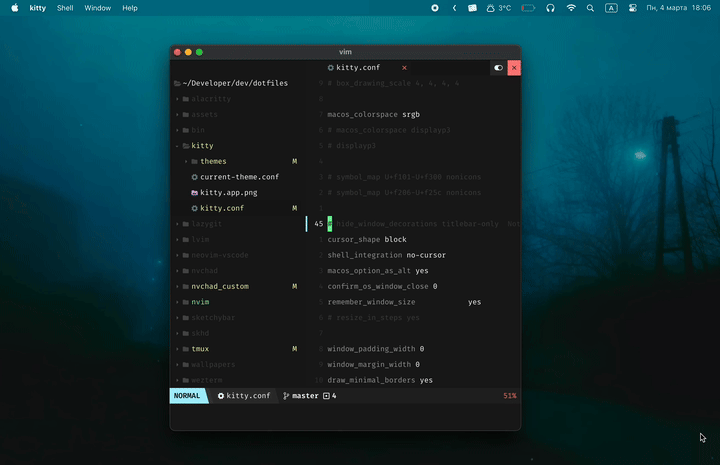This screenshot has width=720, height=465.
Task: Click the themes folder icon
Action: point(194,162)
